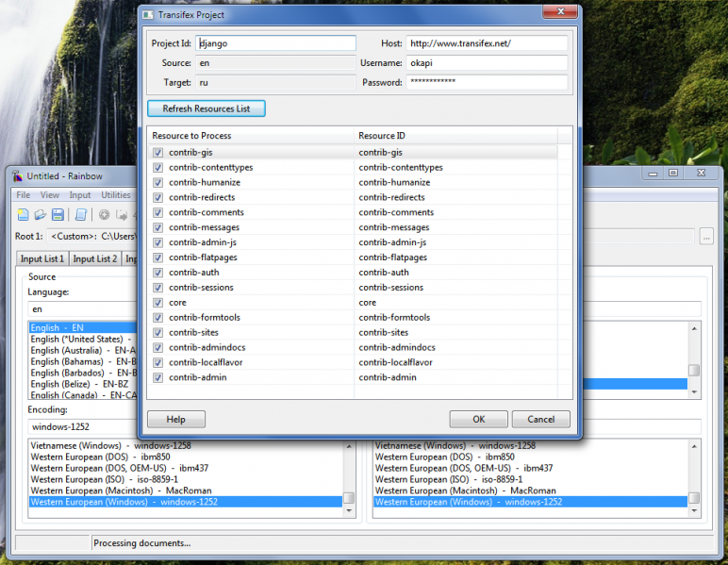Click the Resource ID column header
The width and height of the screenshot is (728, 565).
tap(456, 136)
